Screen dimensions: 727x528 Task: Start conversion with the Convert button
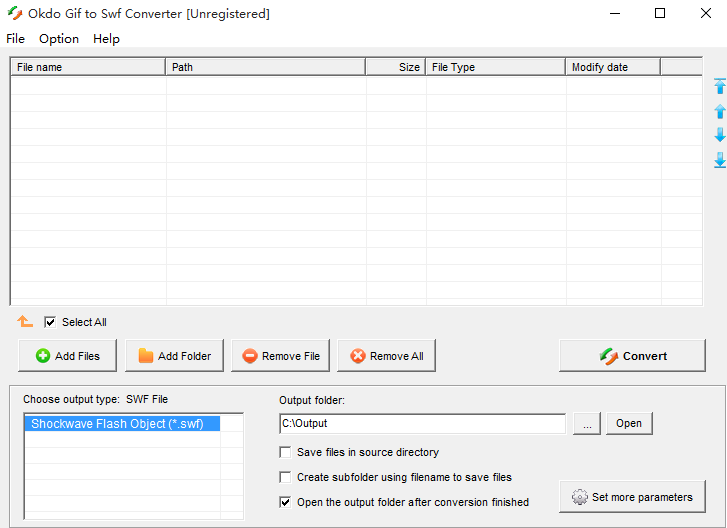632,356
